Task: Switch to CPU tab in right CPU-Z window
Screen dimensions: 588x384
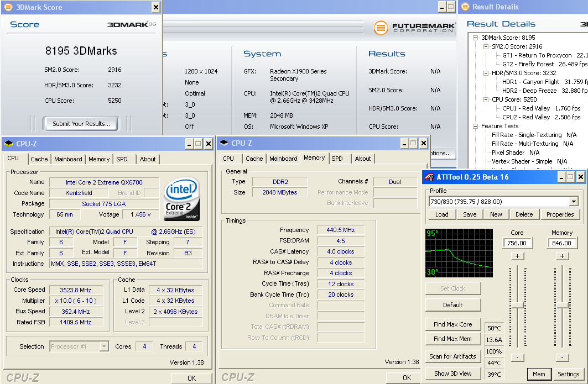Action: (x=228, y=159)
